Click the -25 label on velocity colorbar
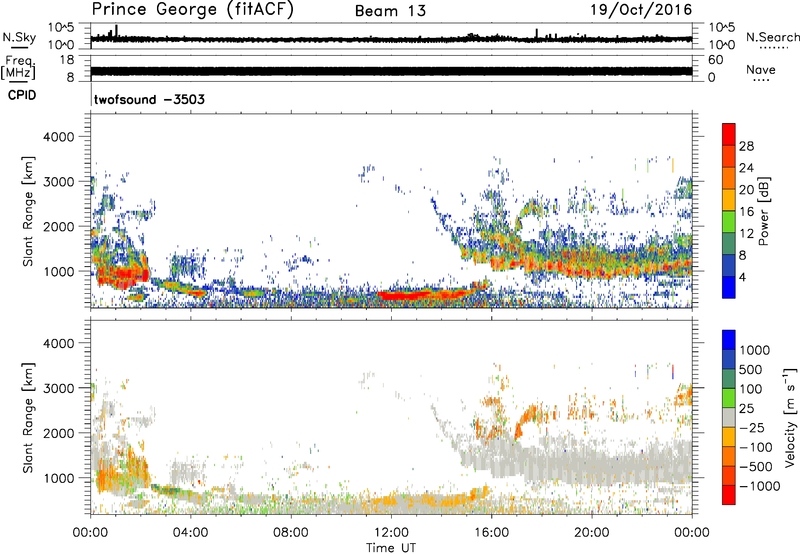This screenshot has width=800, height=554. tap(752, 427)
